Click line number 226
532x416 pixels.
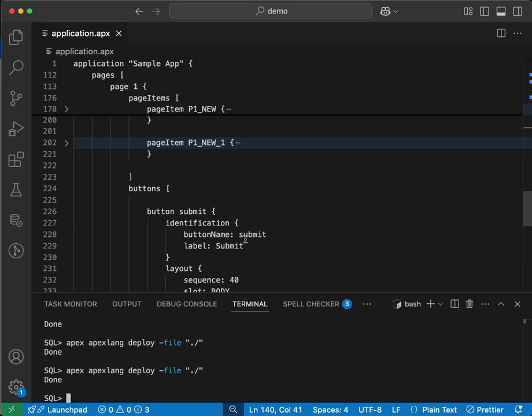point(50,211)
